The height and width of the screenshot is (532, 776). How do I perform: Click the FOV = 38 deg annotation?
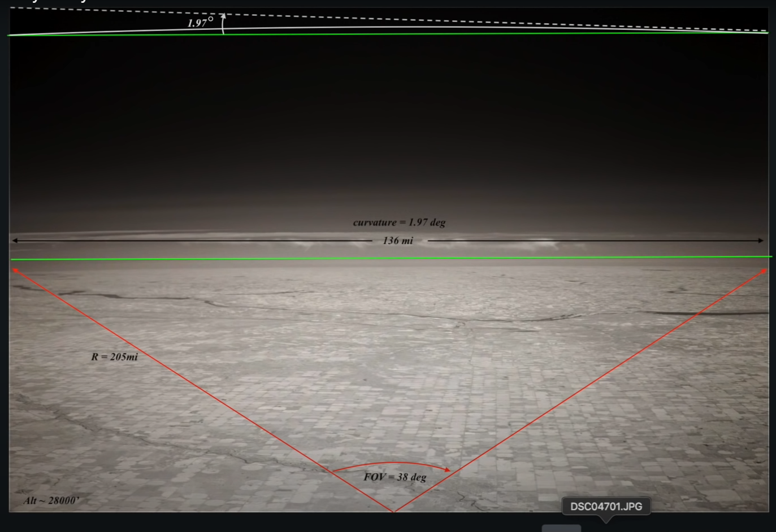(x=396, y=477)
